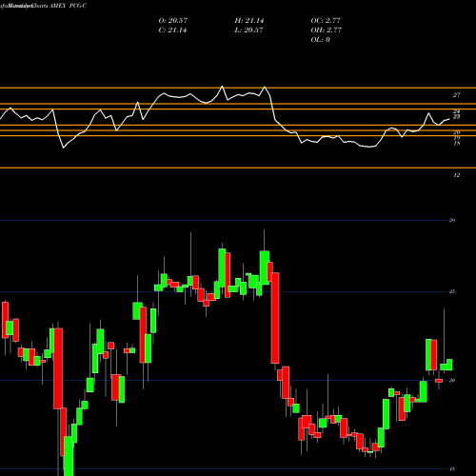The width and height of the screenshot is (476, 476).
Task: Click the 'OC: 2.77' value
Action: [x=326, y=20]
